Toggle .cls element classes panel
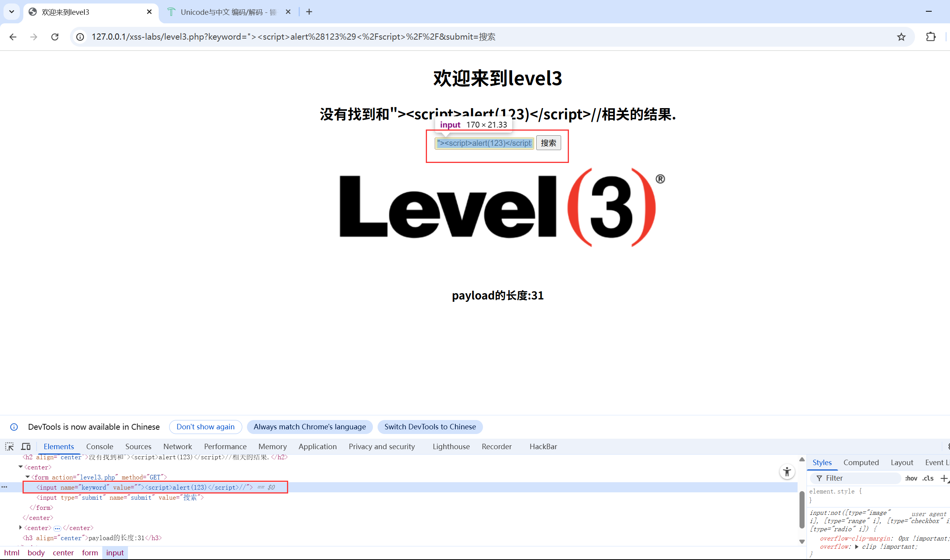 tap(927, 478)
